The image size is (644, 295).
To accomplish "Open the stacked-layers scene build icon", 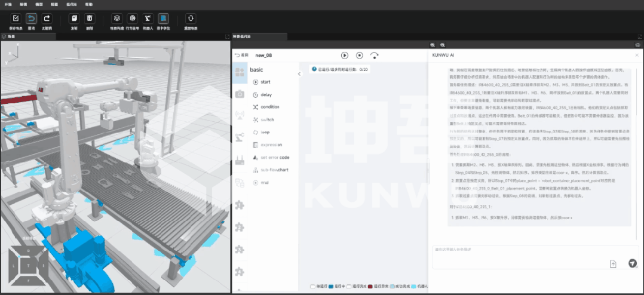I will tap(116, 19).
